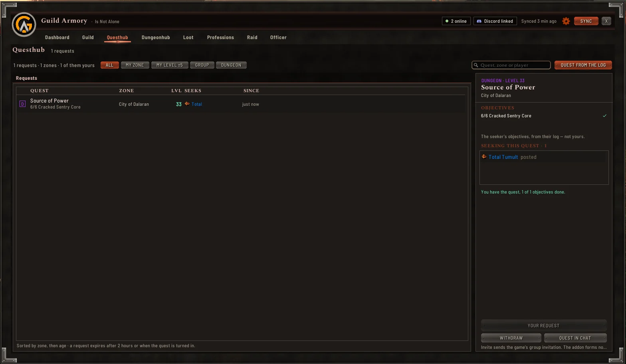Click the class icon beside Total Tumult

tap(484, 156)
